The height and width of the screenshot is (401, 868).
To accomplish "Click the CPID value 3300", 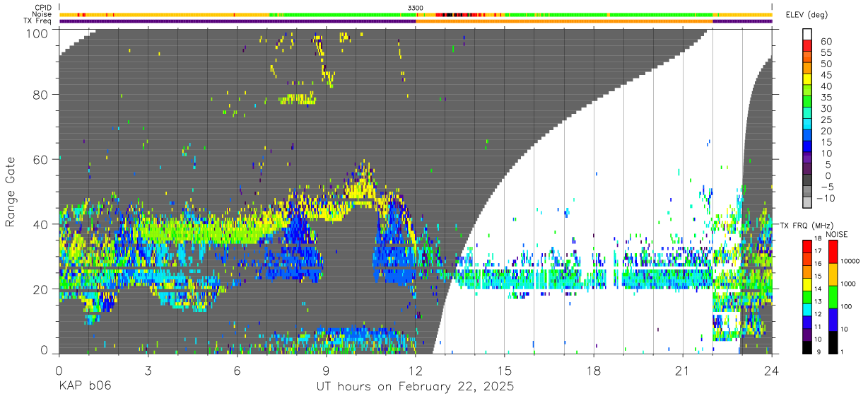I will point(416,7).
